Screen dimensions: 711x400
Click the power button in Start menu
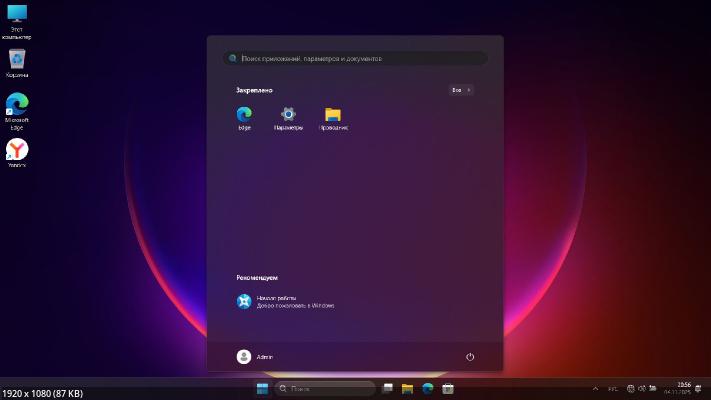click(470, 357)
